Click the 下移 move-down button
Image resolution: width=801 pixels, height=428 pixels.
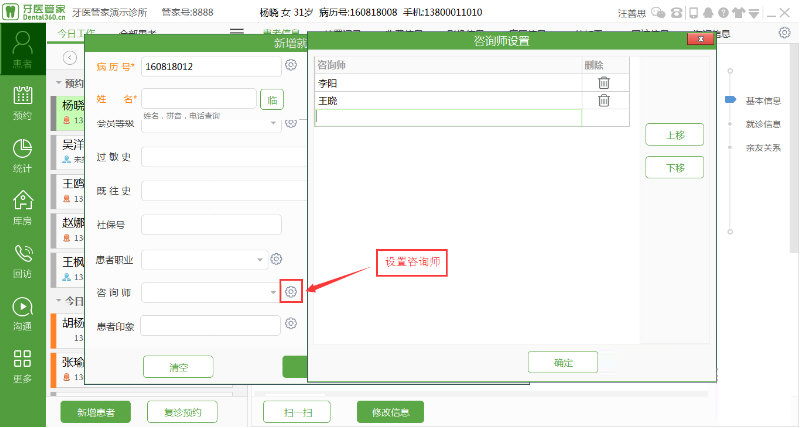(674, 168)
